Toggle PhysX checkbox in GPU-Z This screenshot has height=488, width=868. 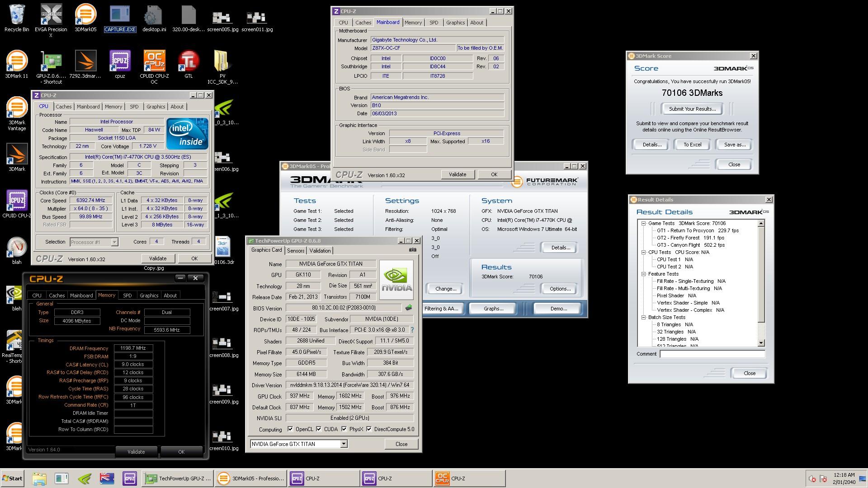pyautogui.click(x=344, y=429)
